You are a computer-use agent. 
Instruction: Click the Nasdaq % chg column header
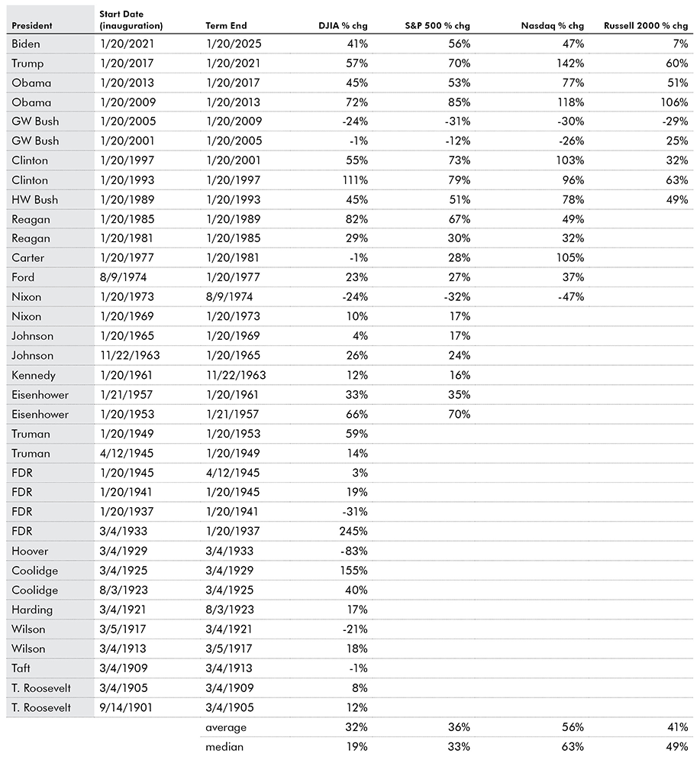coord(553,25)
